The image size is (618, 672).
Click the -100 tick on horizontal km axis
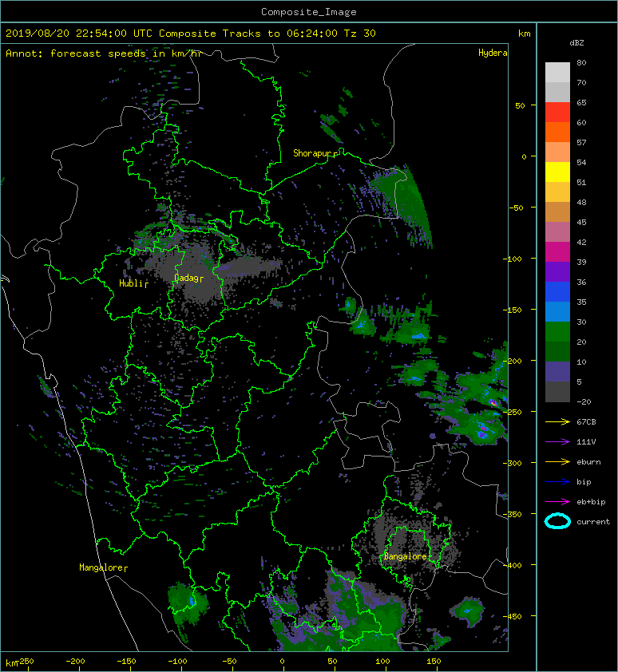(x=177, y=662)
